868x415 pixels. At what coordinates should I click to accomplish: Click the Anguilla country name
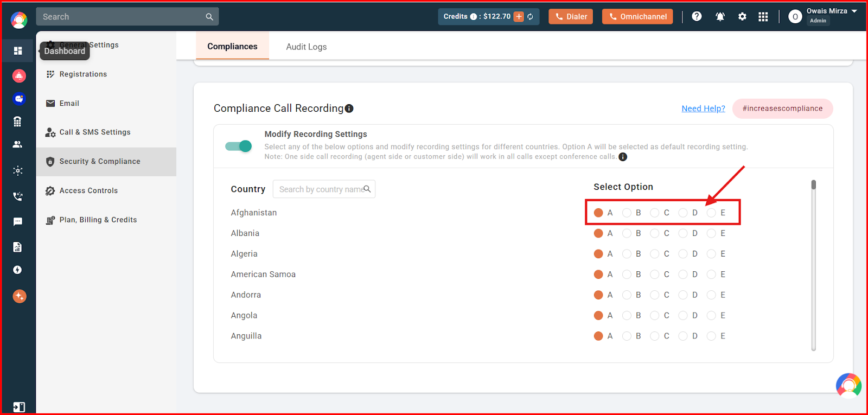pos(246,336)
